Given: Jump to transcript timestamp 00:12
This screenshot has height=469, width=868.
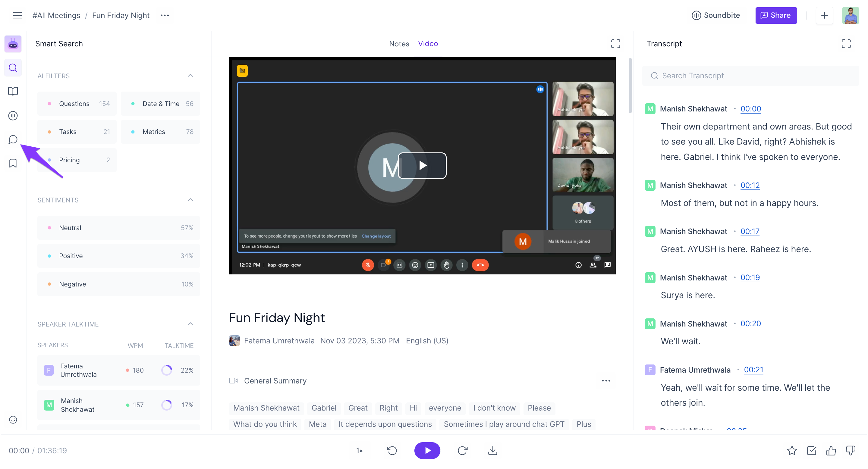Looking at the screenshot, I should coord(750,185).
